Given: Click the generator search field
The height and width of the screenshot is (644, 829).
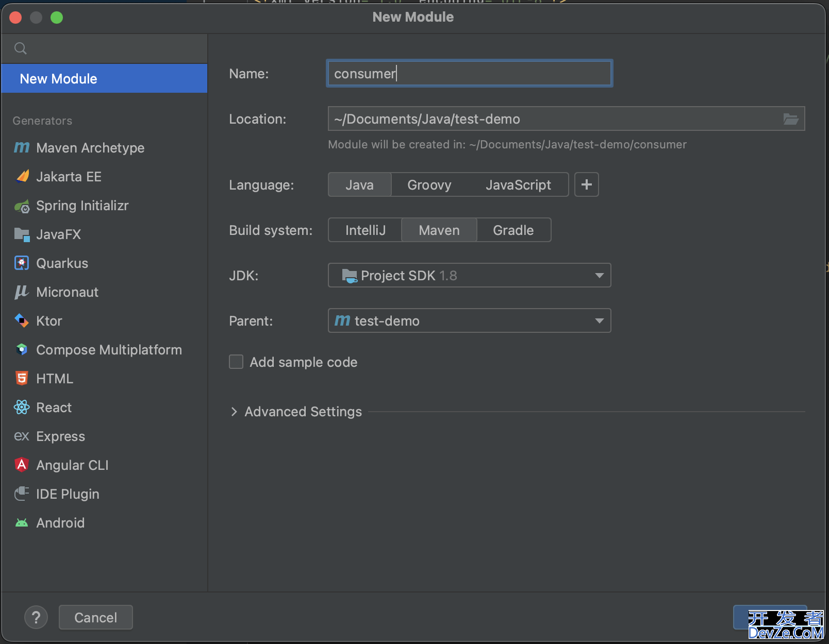Looking at the screenshot, I should 105,48.
